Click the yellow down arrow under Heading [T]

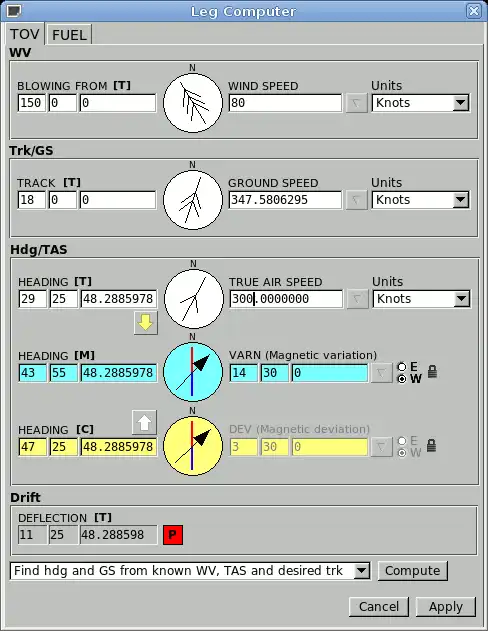(146, 323)
